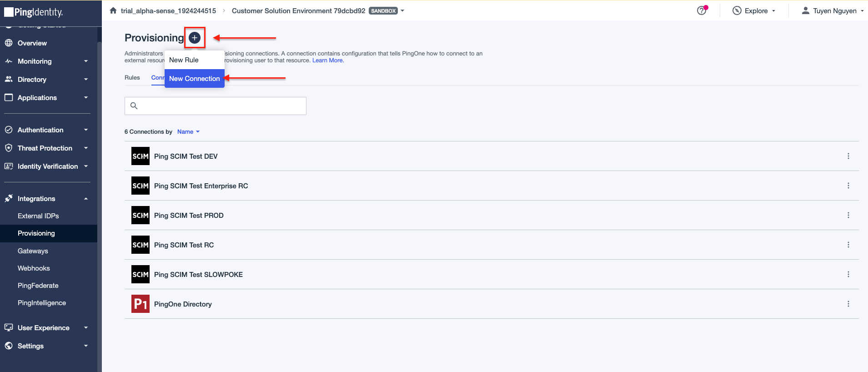Open the kebab menu for Ping SCIM Test PROD

[x=848, y=215]
